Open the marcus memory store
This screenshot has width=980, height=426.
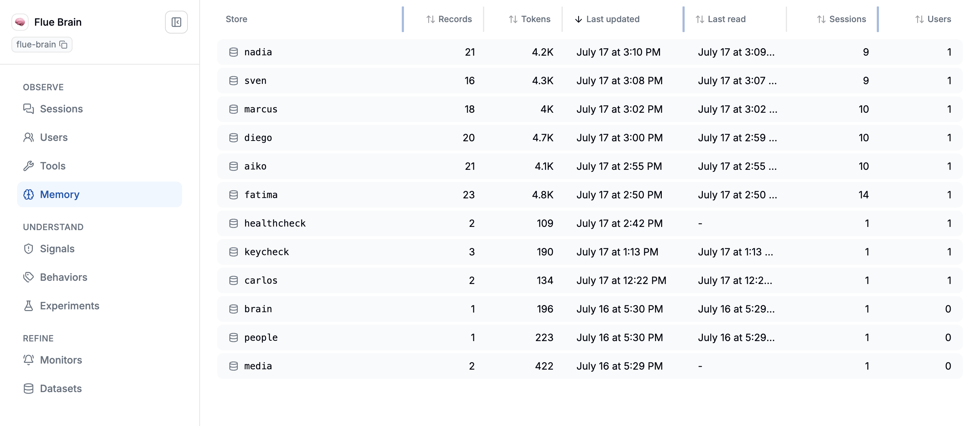pyautogui.click(x=590, y=109)
